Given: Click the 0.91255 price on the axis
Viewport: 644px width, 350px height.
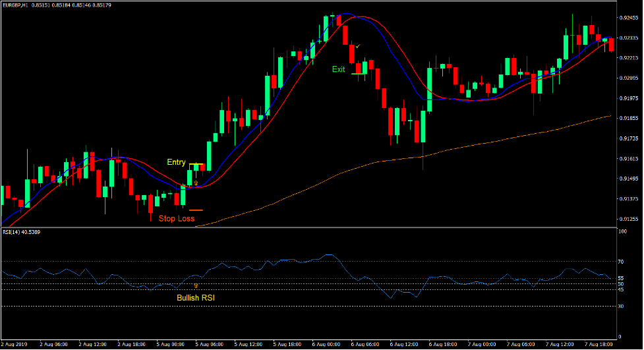Looking at the screenshot, I should (629, 219).
